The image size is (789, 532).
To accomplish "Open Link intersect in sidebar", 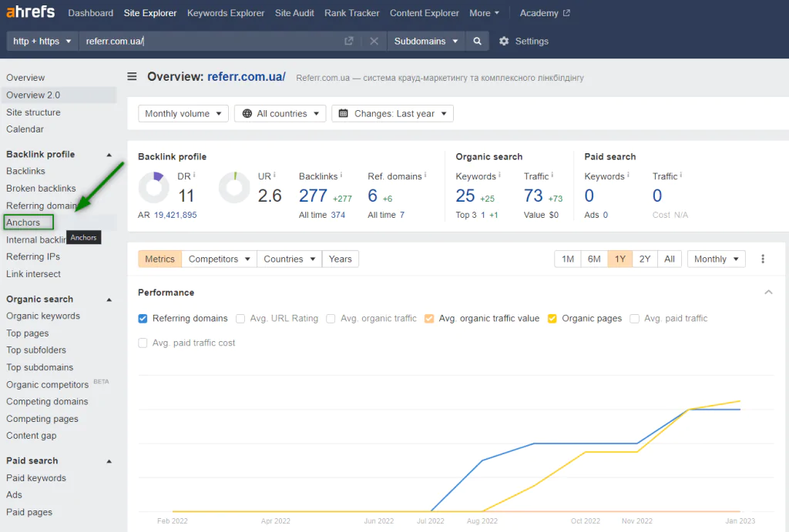I will 33,274.
